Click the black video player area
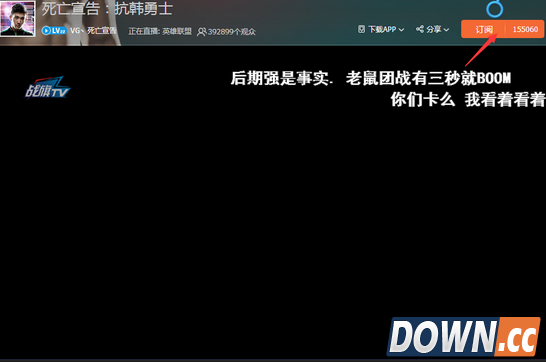Screen dimensions: 546x362 click(273, 202)
